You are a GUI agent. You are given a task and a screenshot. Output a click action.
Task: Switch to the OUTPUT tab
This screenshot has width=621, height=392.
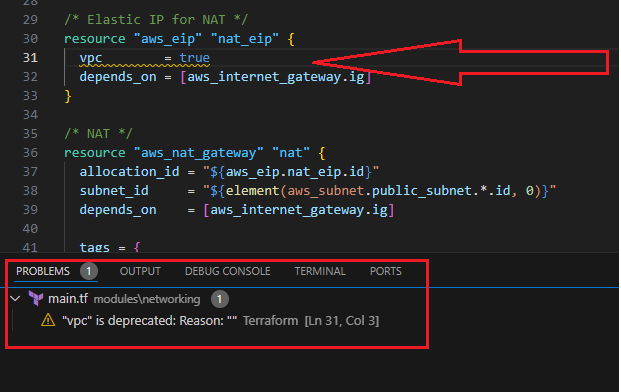click(x=140, y=271)
